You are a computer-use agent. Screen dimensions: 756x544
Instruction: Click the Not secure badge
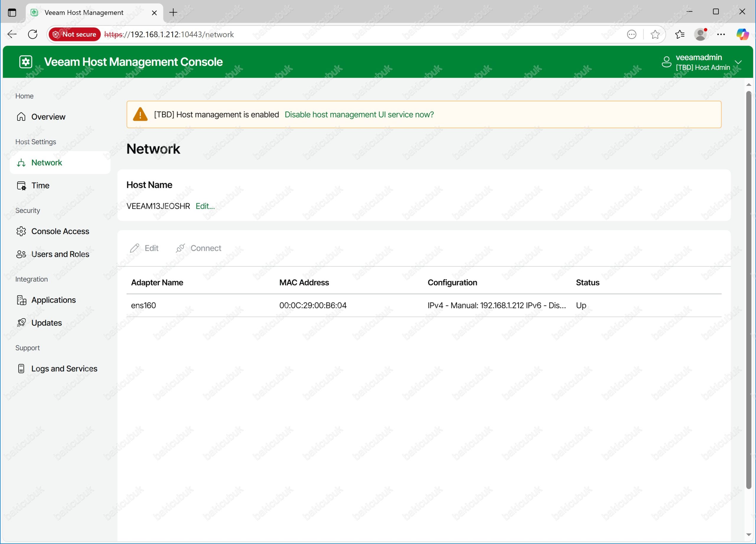pos(75,34)
